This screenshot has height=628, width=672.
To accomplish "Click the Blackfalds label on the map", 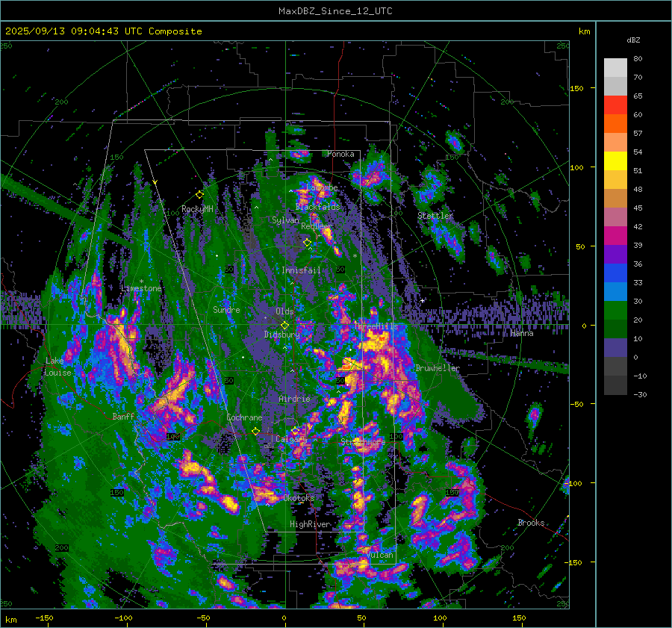I will coord(317,207).
